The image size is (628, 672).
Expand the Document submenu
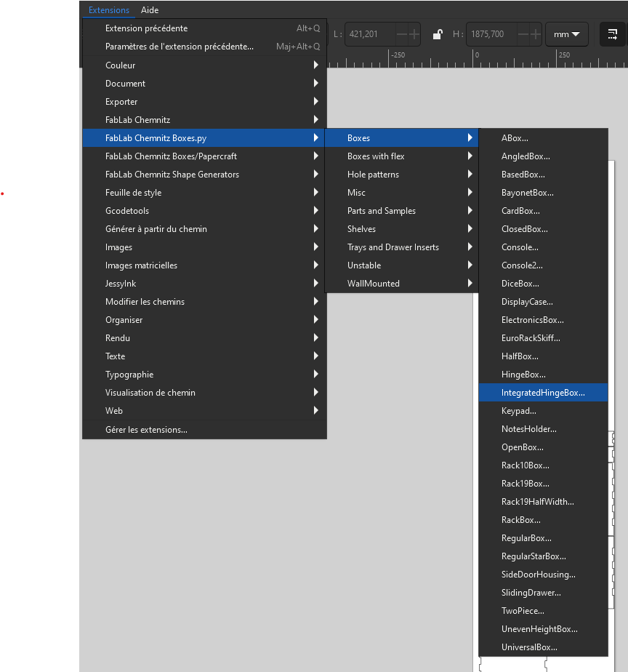click(x=205, y=84)
